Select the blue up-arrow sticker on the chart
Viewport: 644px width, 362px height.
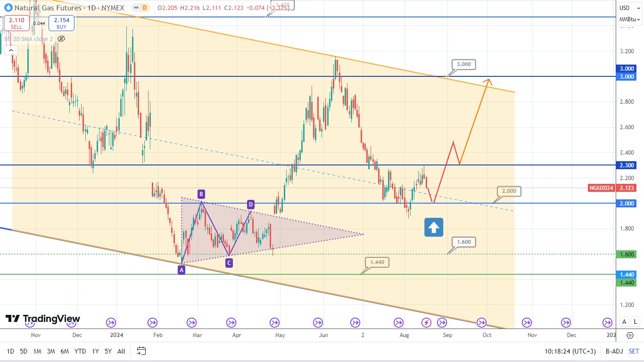pos(434,227)
